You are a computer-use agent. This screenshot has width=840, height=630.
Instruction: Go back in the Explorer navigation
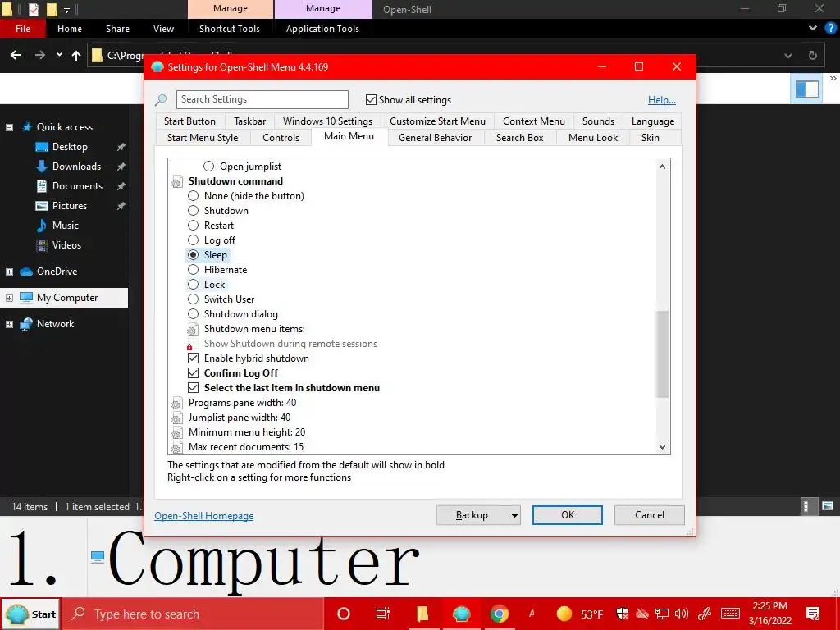16,55
